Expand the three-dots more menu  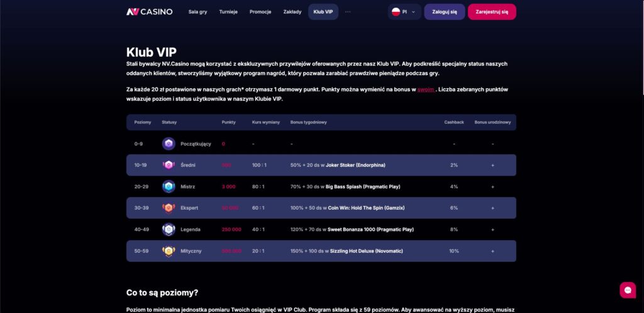(x=348, y=12)
